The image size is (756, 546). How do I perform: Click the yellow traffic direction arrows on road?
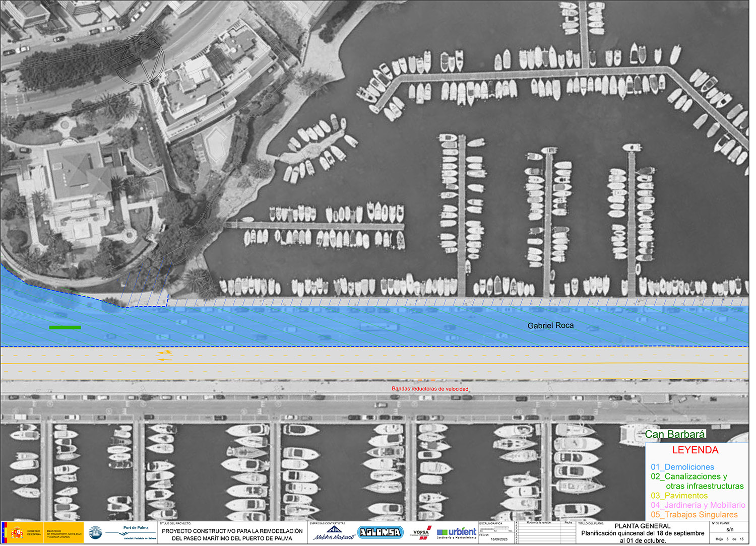point(164,356)
